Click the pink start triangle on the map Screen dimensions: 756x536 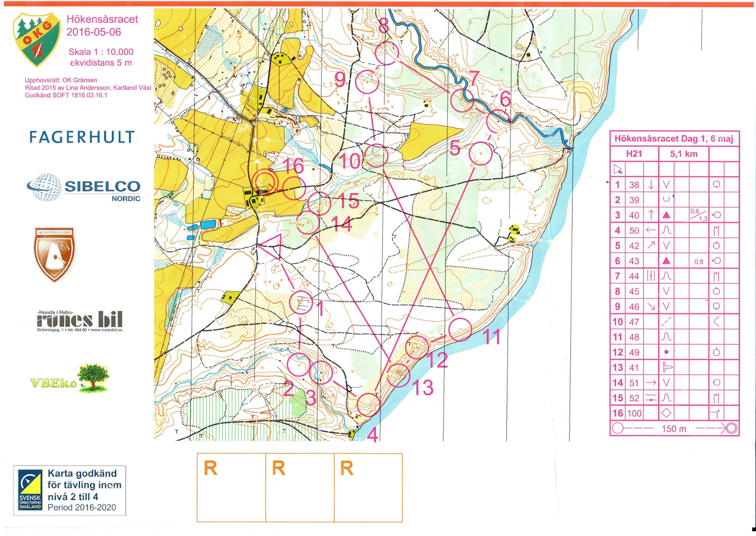point(271,248)
